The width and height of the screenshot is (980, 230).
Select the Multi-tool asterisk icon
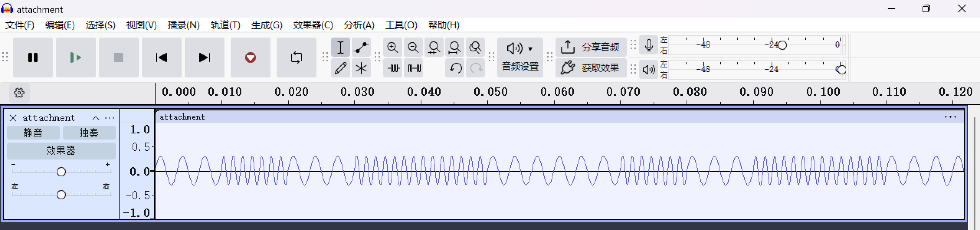[x=361, y=68]
